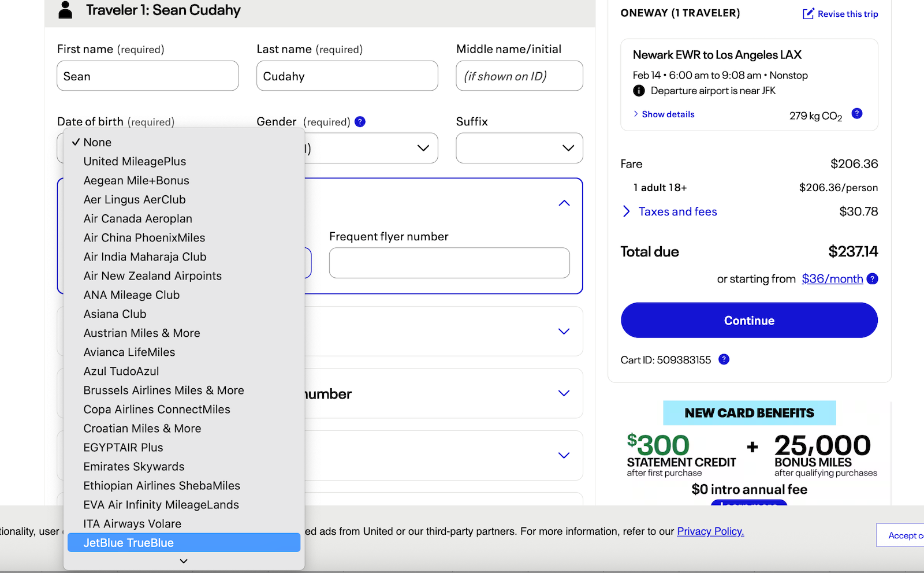
Task: Show details for the Newark flight
Action: 668,114
